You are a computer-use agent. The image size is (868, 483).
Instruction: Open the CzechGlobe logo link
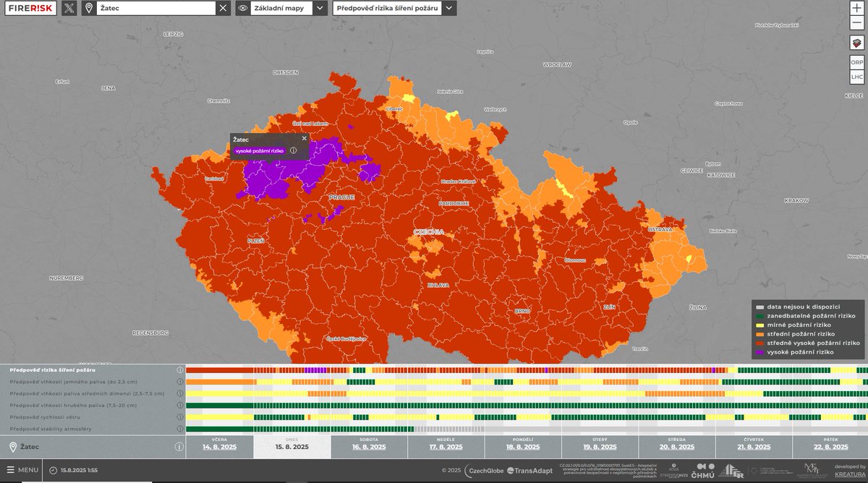[483, 471]
